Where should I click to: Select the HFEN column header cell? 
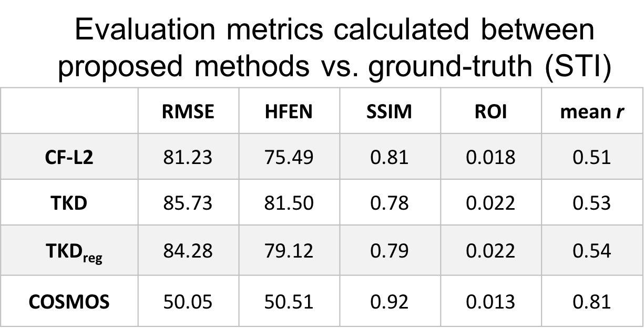[x=289, y=111]
